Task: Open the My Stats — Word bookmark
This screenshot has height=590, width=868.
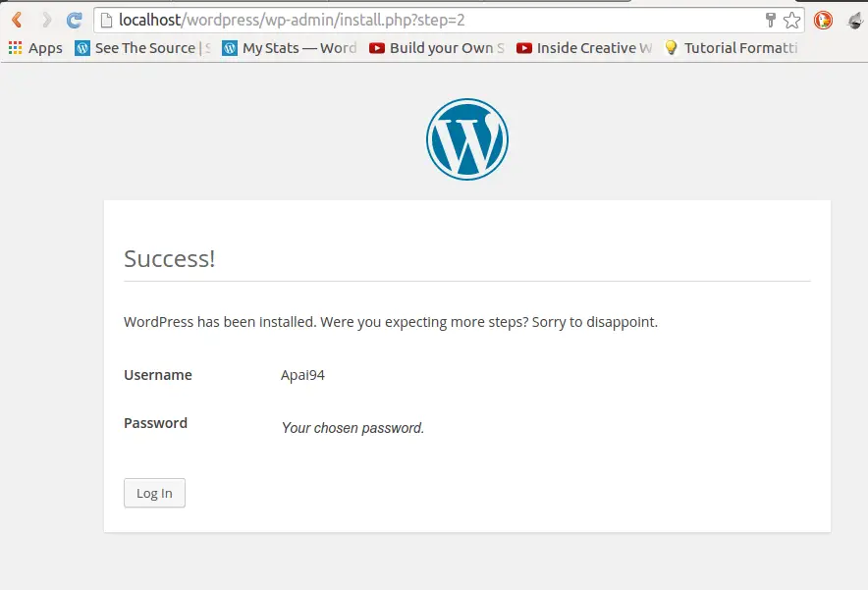Action: (x=290, y=48)
